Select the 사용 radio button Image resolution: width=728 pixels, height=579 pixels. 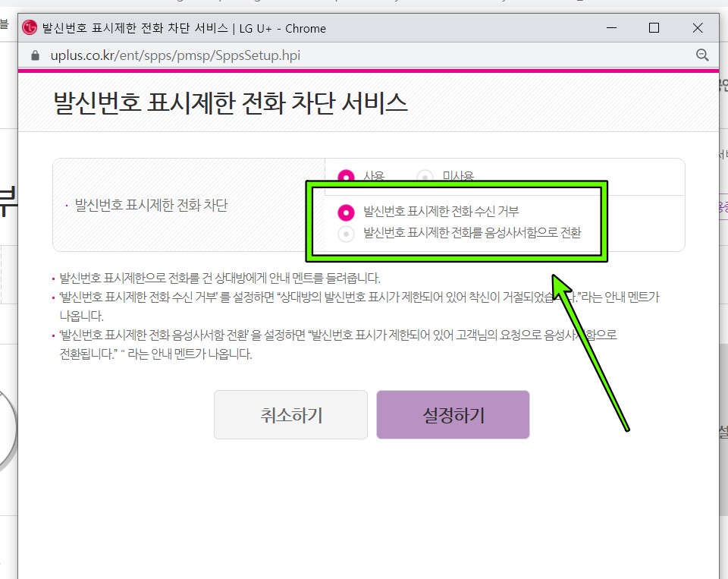[x=346, y=175]
